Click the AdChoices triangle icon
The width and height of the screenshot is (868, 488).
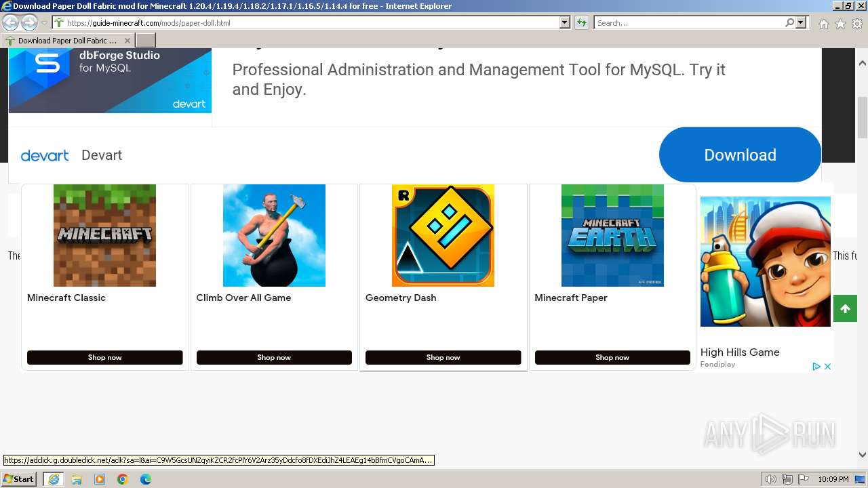pos(816,366)
